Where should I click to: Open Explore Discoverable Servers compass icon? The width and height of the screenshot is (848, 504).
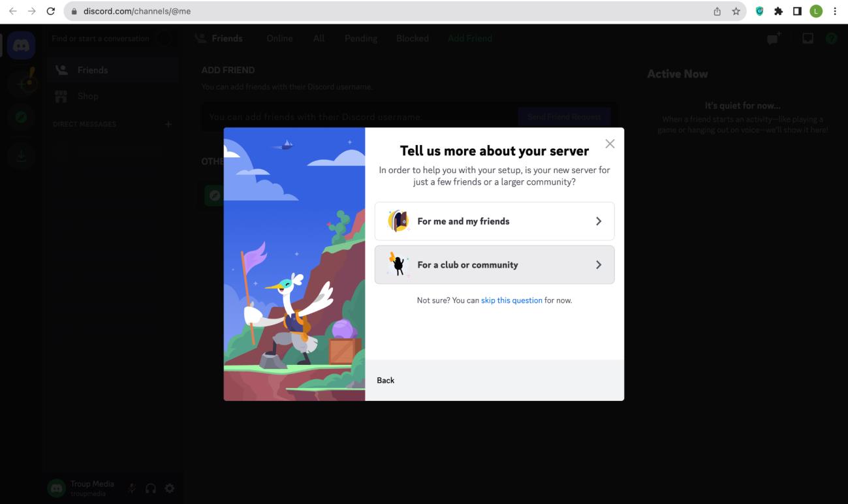[21, 118]
